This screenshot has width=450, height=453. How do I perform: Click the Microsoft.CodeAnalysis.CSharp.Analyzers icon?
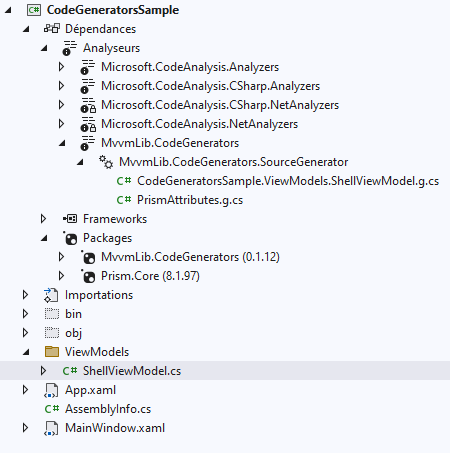pos(87,86)
